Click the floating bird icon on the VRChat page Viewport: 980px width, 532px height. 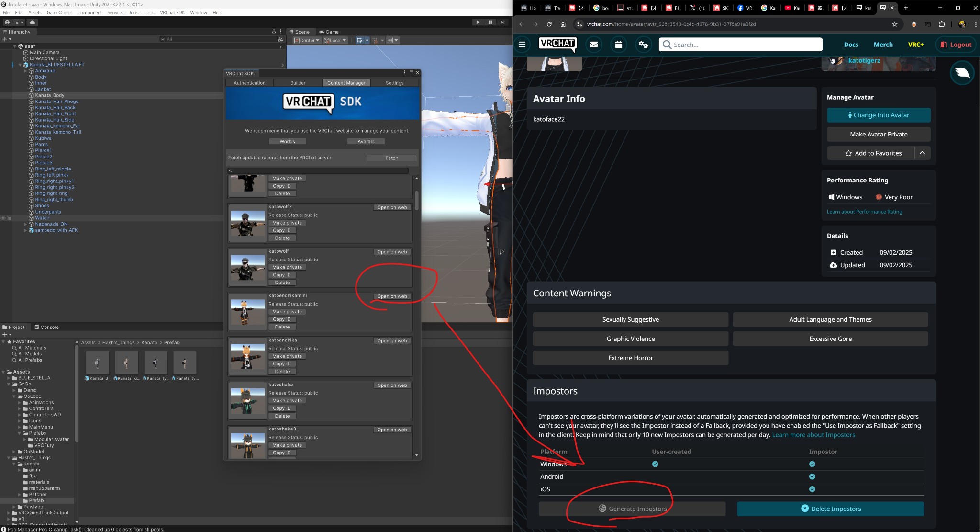point(962,73)
